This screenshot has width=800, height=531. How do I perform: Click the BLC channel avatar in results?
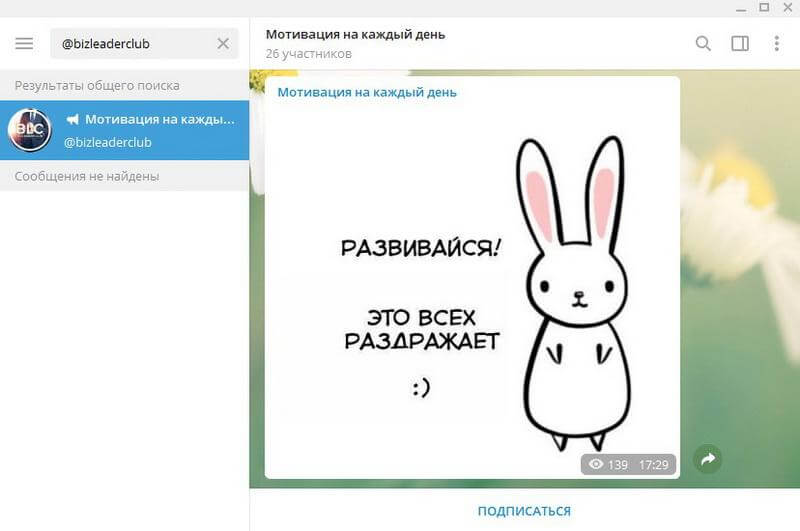[x=30, y=130]
